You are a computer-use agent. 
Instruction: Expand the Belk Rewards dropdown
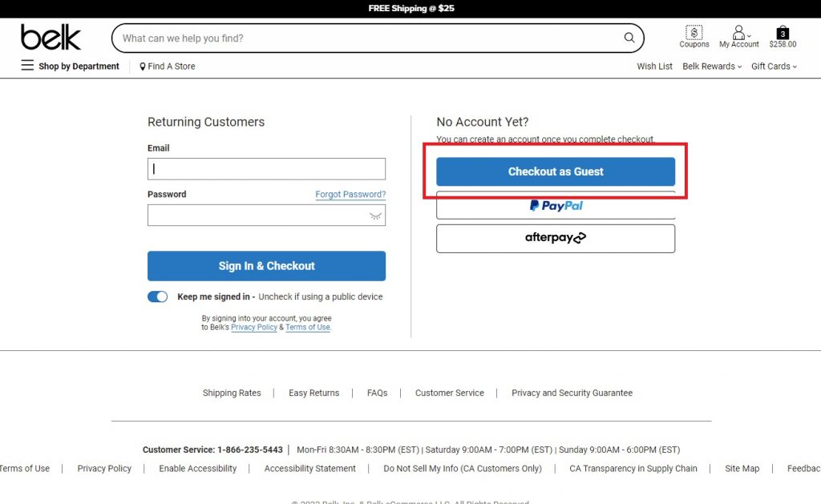tap(712, 67)
